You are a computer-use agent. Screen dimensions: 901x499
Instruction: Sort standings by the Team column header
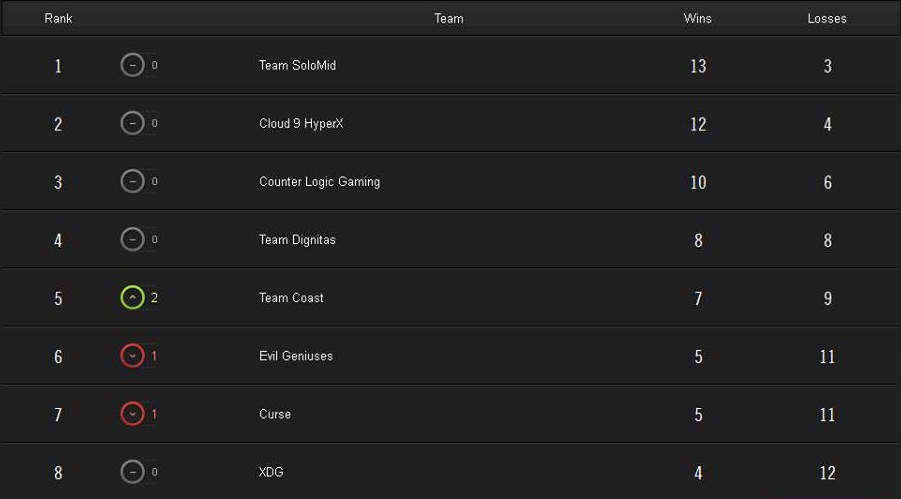449,18
